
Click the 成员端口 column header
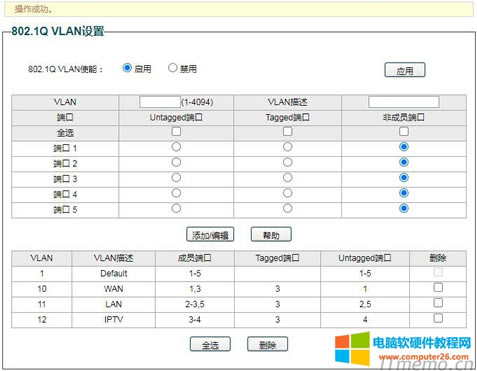pos(195,258)
